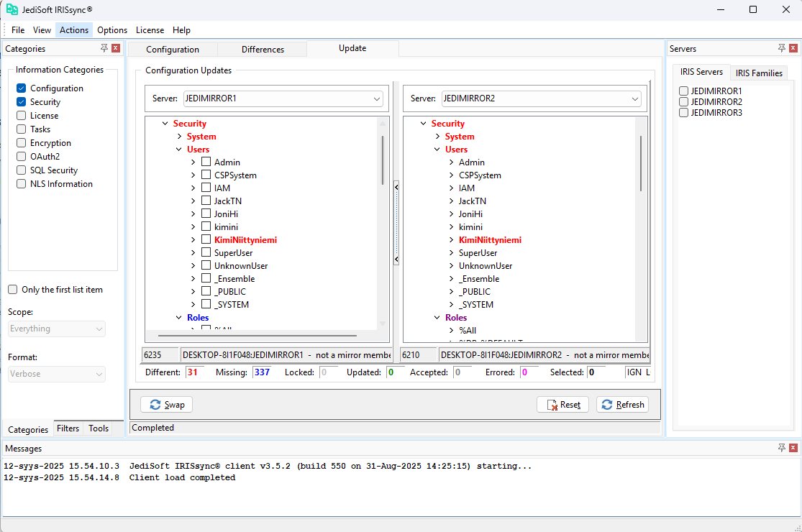The height and width of the screenshot is (532, 802).
Task: Click the JediSoft IRISsync app icon
Action: coord(12,9)
